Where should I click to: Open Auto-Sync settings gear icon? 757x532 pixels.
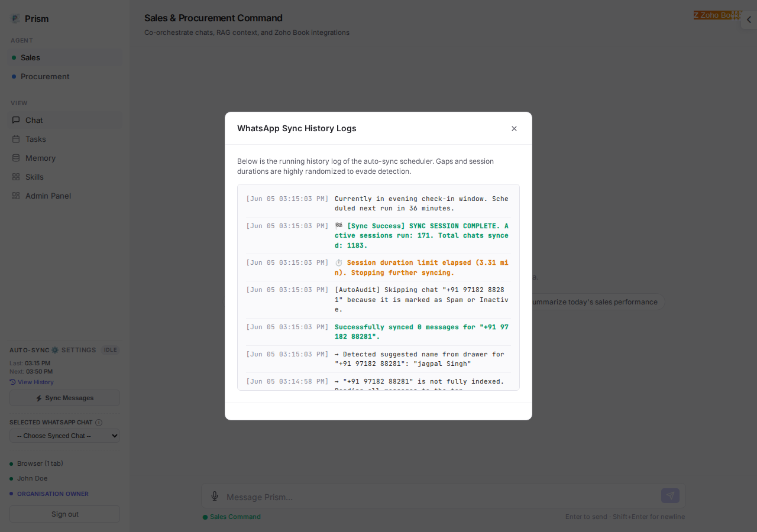(55, 350)
